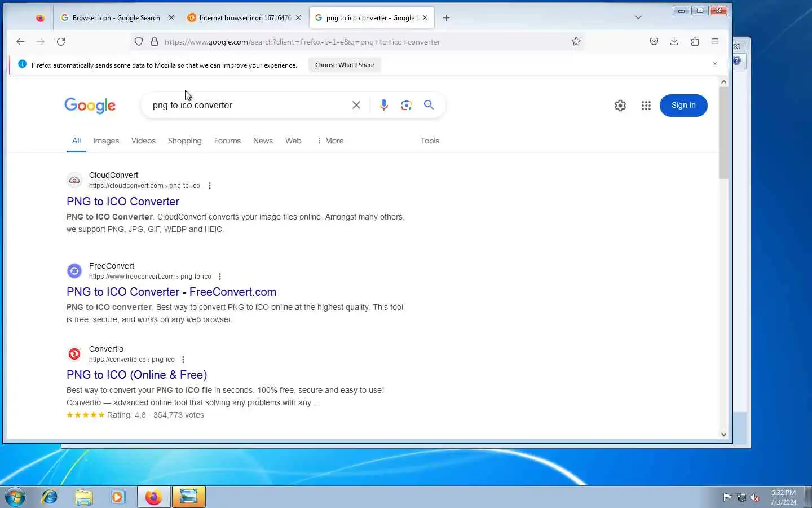Open the Firefox downloads panel

coord(674,41)
